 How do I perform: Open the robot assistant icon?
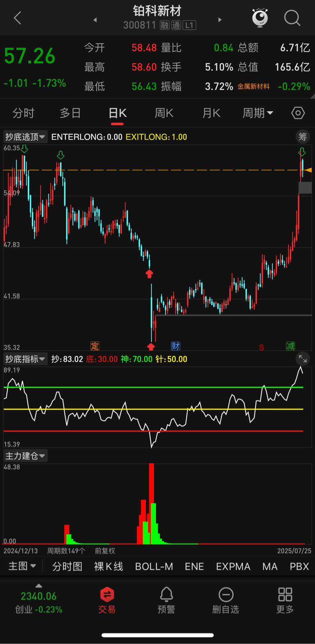point(260,18)
